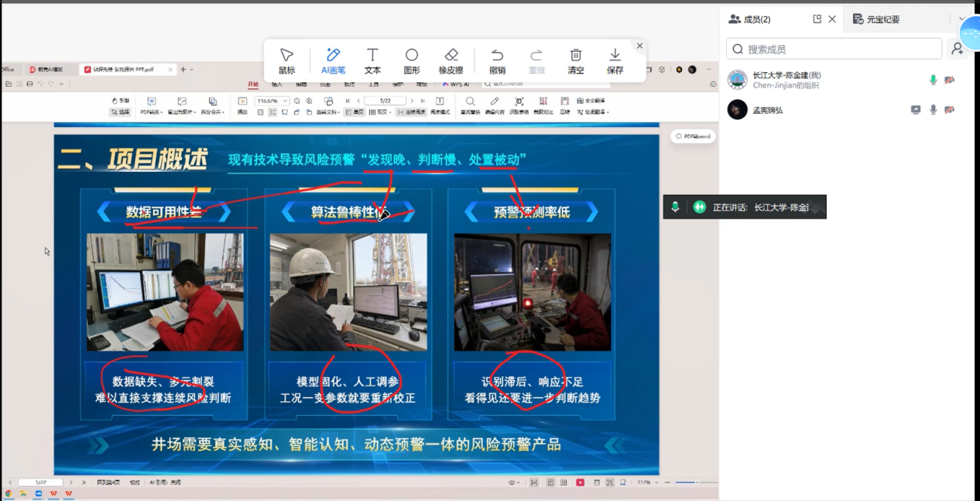980x501 pixels.
Task: Toggle camera for 孟宪锦弘
Action: 950,110
